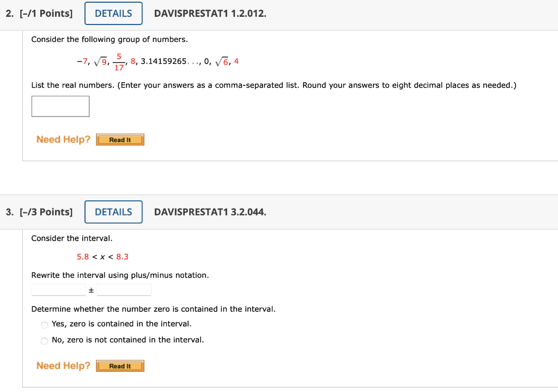Click the [-/1 Points] label on question 2
Viewport: 558px width, 392px height.
(47, 13)
